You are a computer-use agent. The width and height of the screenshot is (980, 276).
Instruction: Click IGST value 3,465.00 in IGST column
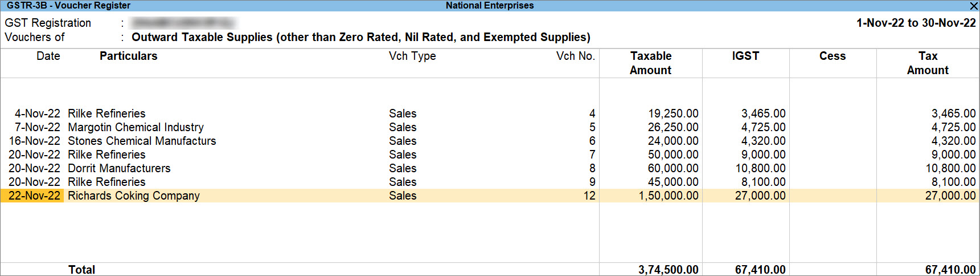click(x=764, y=113)
